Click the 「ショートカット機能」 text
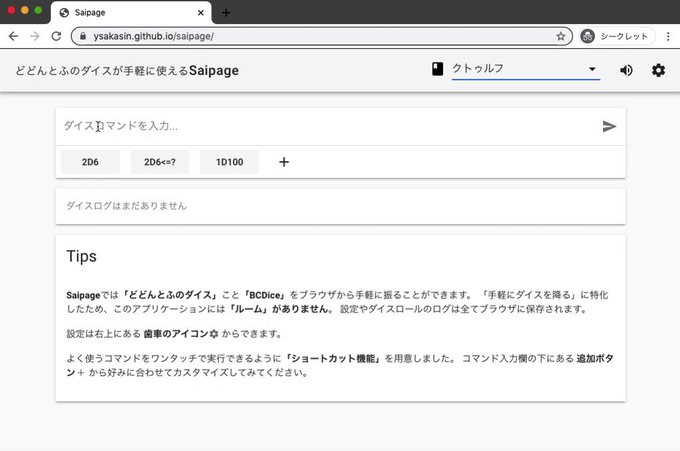The image size is (680, 451). pos(333,359)
